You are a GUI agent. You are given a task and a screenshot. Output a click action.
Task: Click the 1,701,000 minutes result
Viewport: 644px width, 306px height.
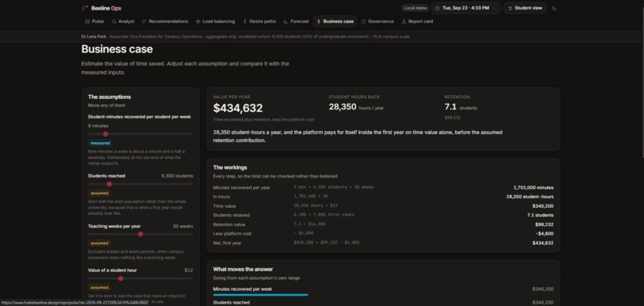point(533,188)
